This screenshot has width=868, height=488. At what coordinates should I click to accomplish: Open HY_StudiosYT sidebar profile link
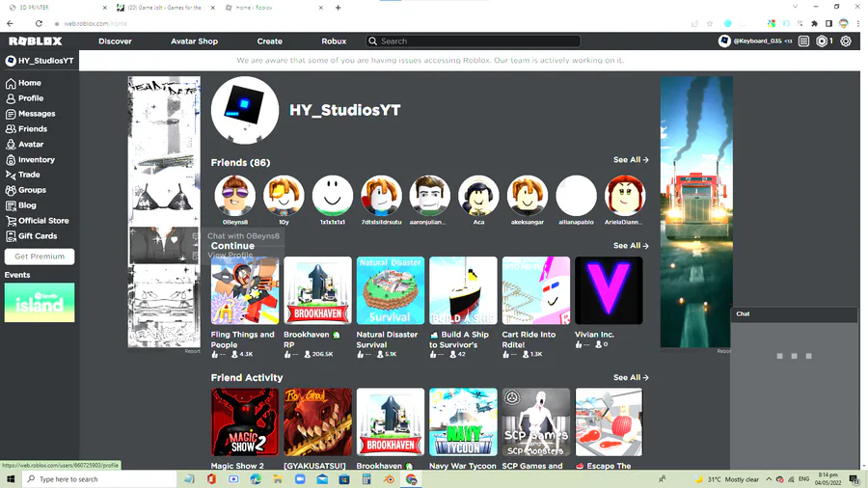click(40, 61)
